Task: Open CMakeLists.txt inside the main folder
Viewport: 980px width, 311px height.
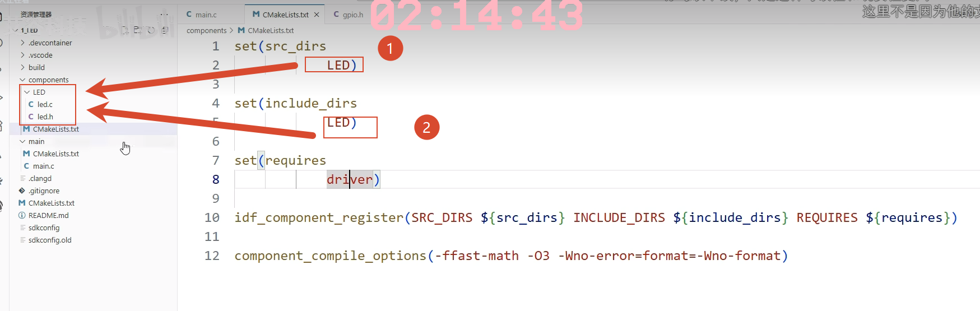Action: tap(56, 154)
